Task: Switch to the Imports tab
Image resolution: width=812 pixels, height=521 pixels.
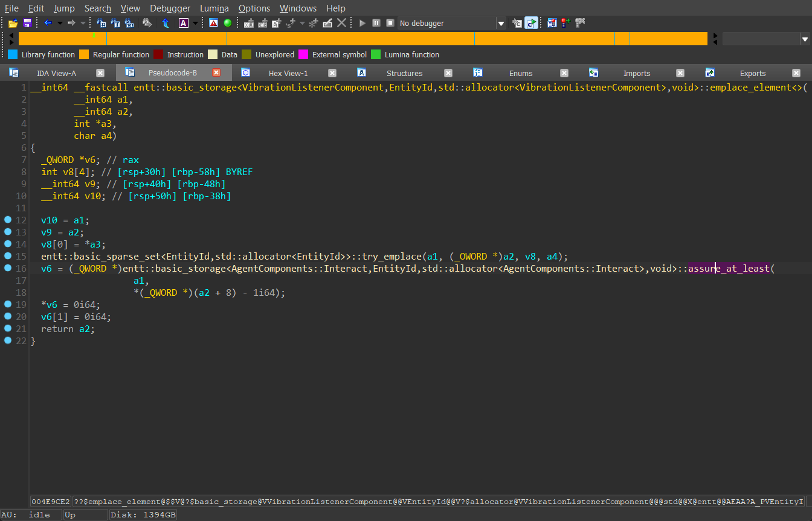Action: [637, 73]
